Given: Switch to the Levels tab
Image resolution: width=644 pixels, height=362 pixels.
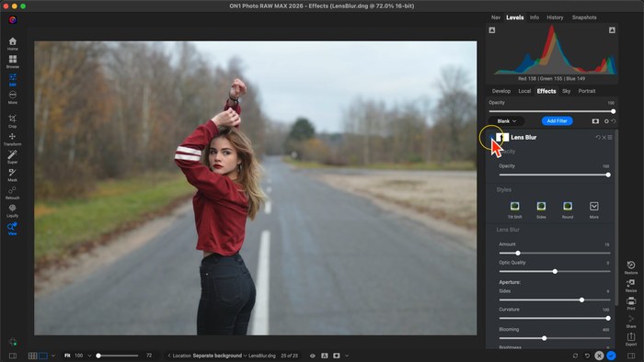Looking at the screenshot, I should coord(514,17).
